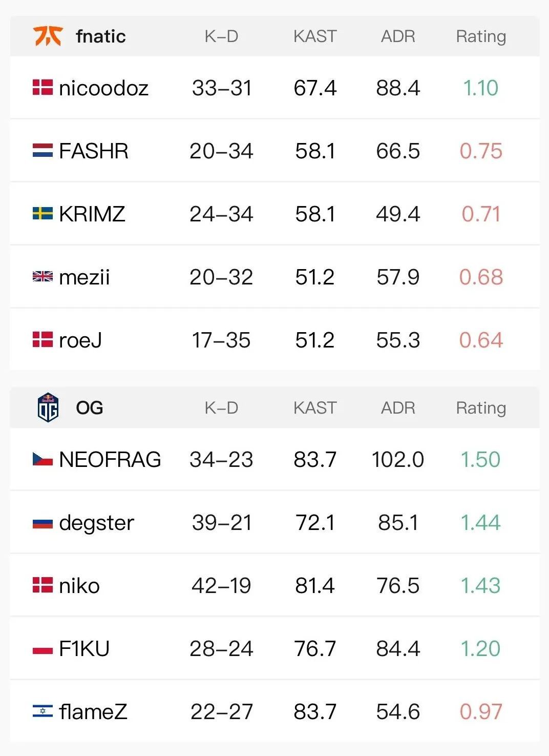Select niko's 42-19 K-D score
Viewport: 549px width, 756px height.
(x=221, y=586)
